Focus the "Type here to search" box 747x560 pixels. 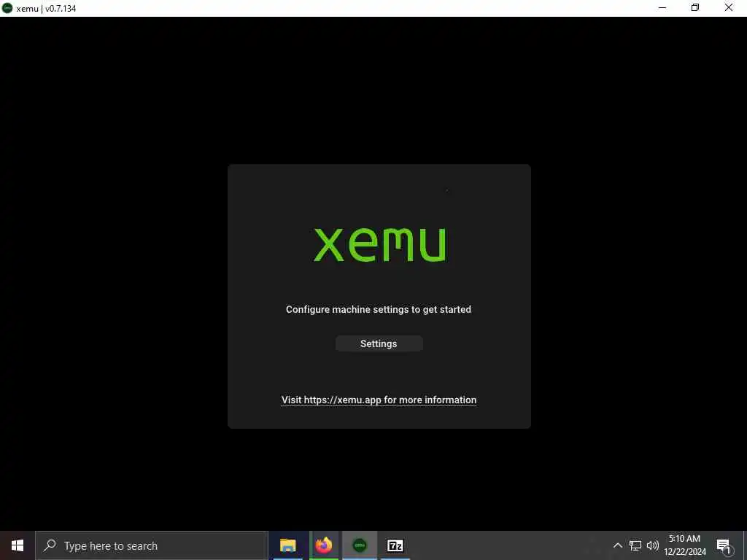tap(152, 545)
